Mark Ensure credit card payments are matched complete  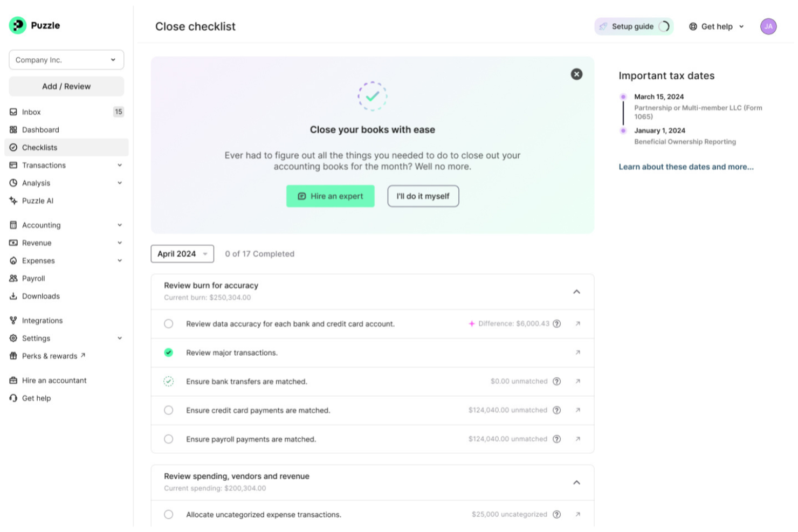(x=168, y=410)
